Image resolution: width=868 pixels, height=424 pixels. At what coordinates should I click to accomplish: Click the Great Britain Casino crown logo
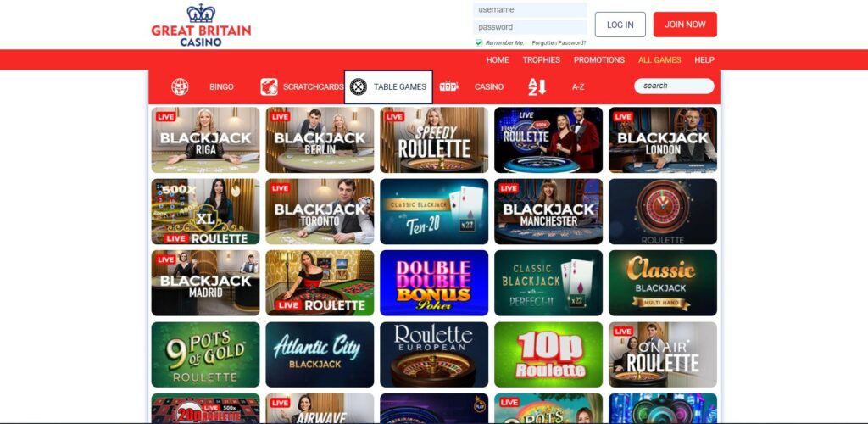201,25
